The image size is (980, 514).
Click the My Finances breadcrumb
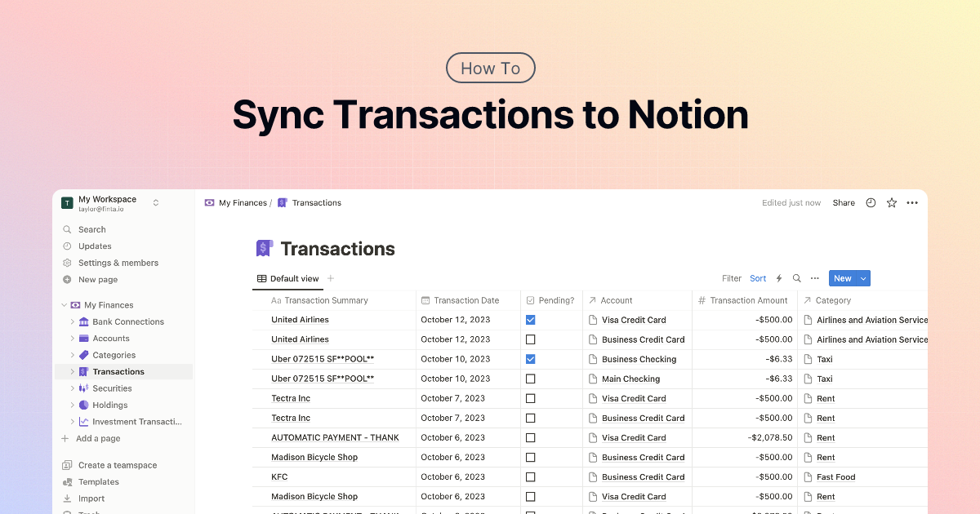pyautogui.click(x=243, y=202)
